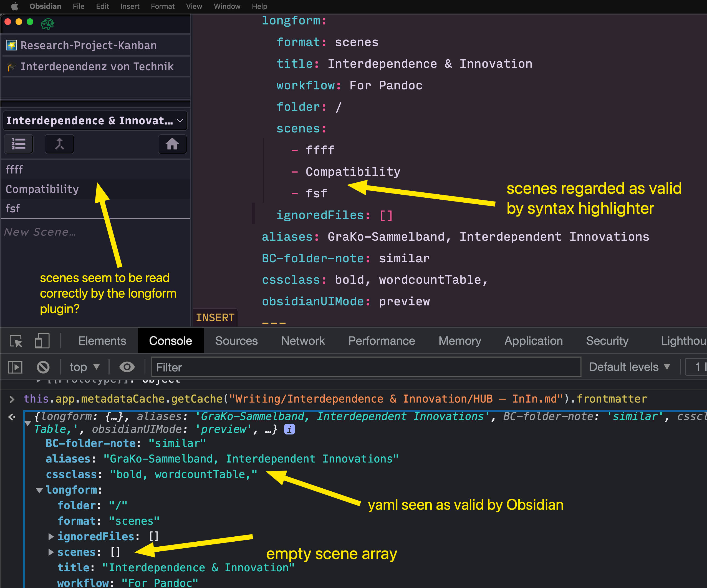Open the Interdependence & Innovation project selector

tap(95, 120)
